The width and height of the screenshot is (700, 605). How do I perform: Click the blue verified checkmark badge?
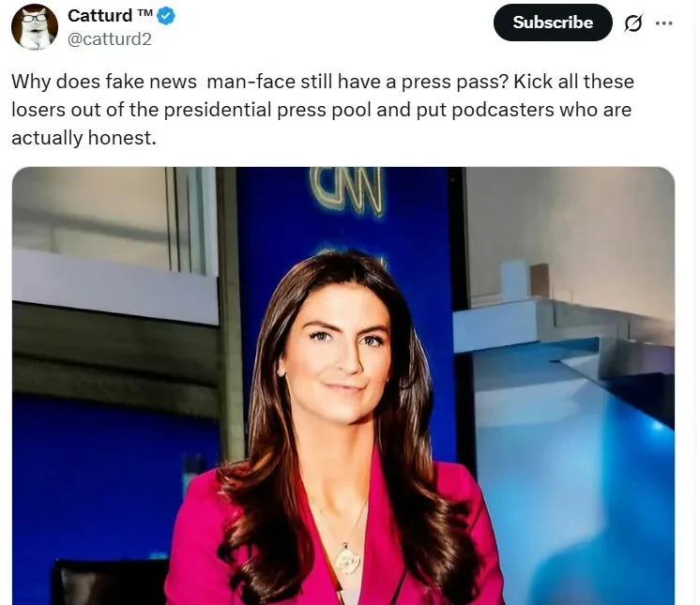coord(166,17)
